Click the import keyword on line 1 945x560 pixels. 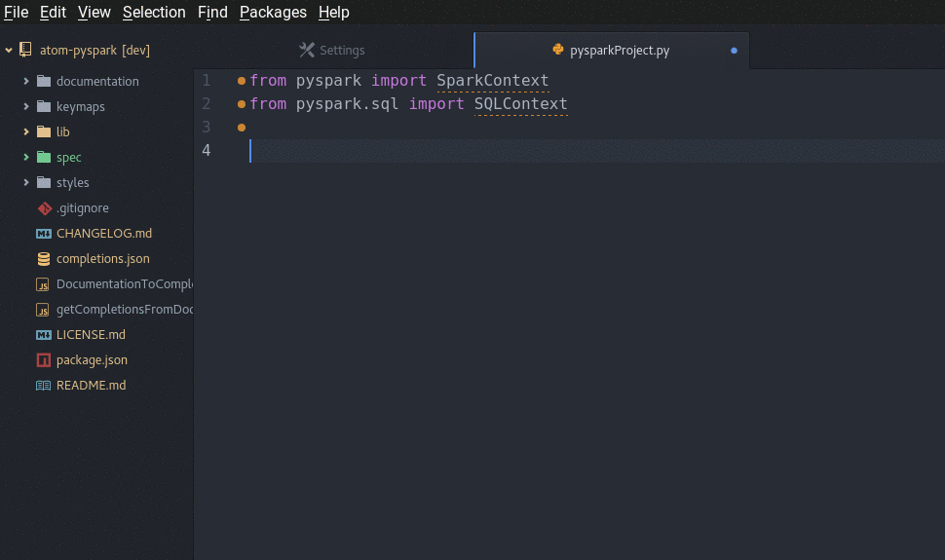398,81
